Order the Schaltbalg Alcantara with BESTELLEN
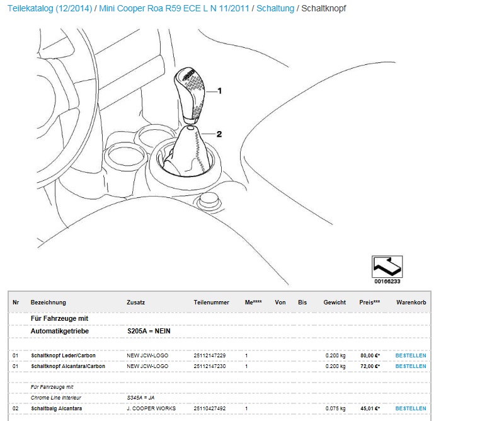The width and height of the screenshot is (504, 421). (x=410, y=409)
